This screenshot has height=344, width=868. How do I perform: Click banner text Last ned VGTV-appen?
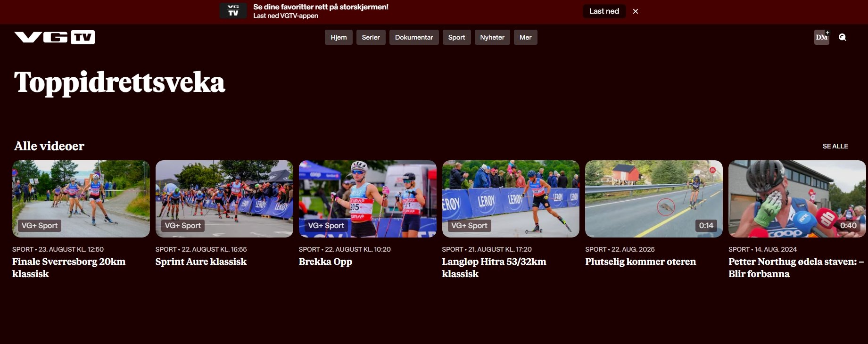(286, 16)
